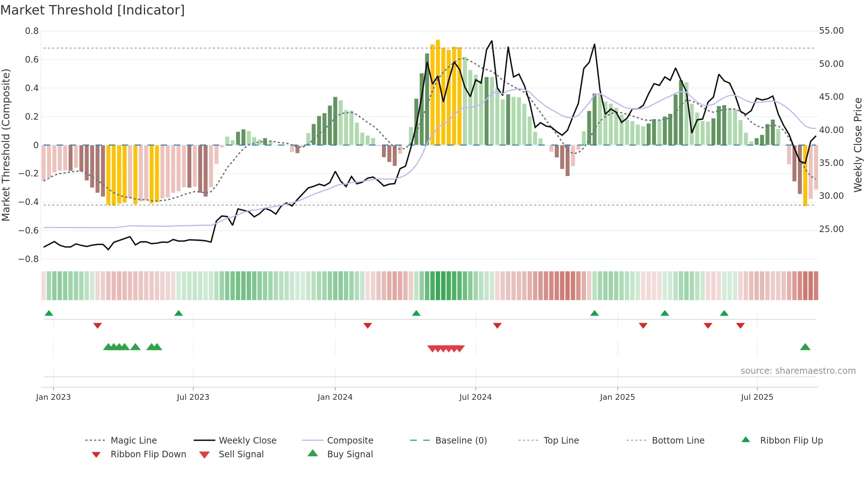Click the green Buy Signal legend triangle
Image resolution: width=868 pixels, height=488 pixels.
(313, 453)
